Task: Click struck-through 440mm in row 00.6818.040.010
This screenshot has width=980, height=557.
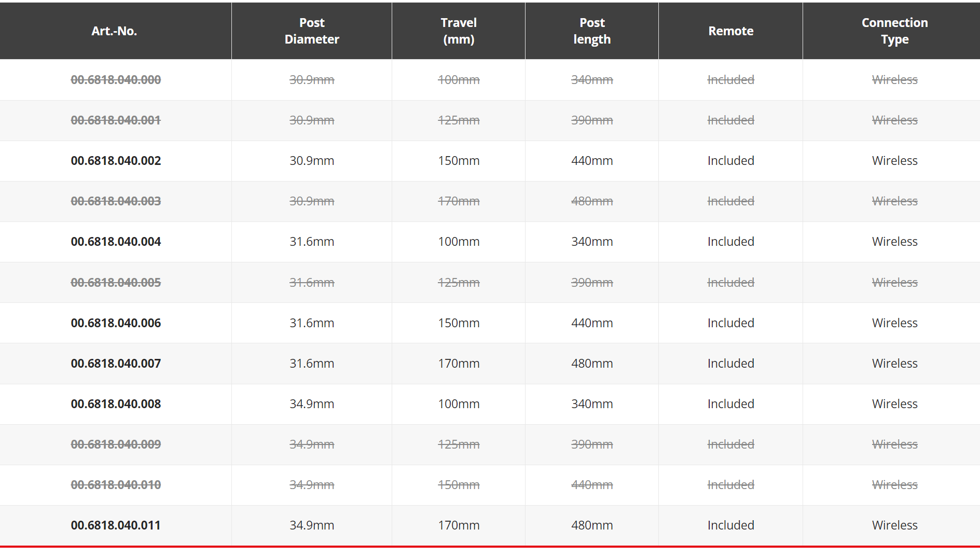Action: click(592, 485)
